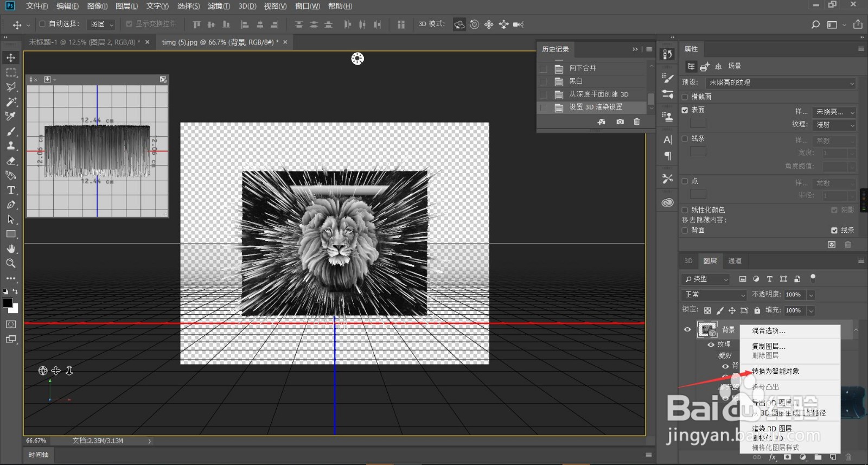Expand the History panel double-arrow

[635, 49]
